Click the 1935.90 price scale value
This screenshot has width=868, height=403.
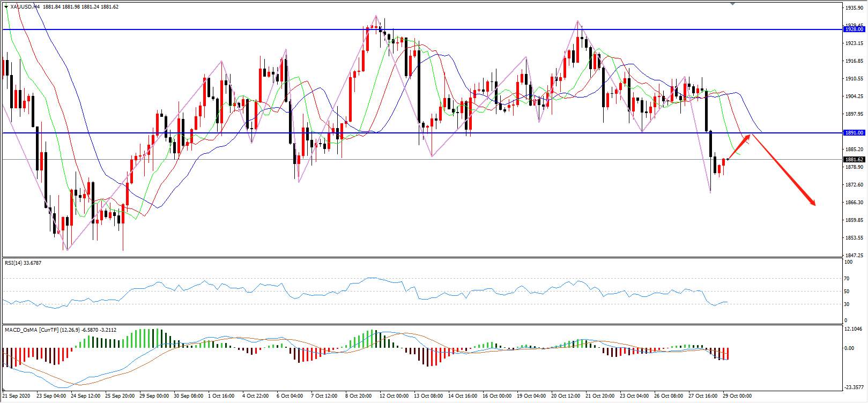pos(854,8)
